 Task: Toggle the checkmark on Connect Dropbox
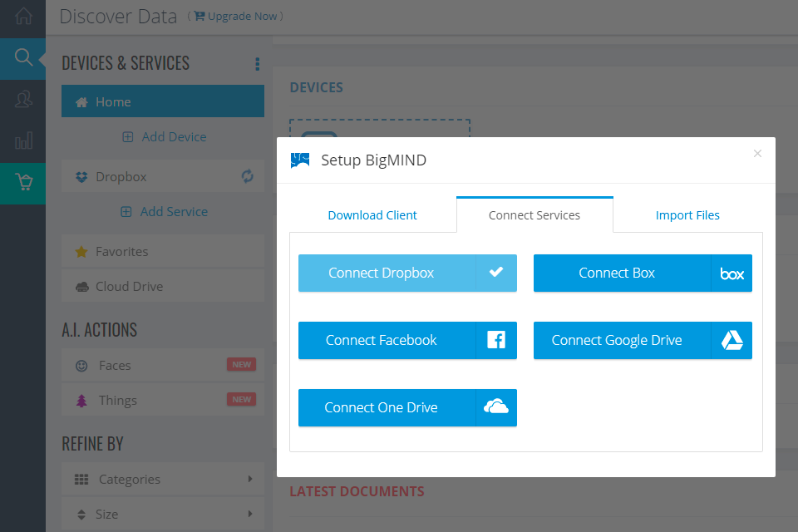(495, 273)
